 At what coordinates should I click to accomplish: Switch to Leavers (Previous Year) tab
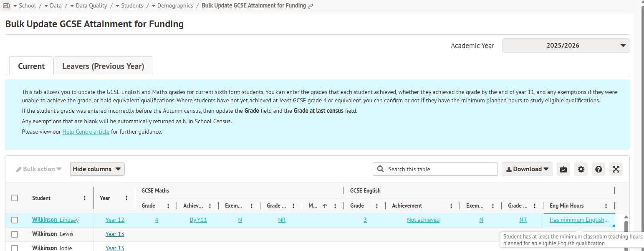pos(103,66)
